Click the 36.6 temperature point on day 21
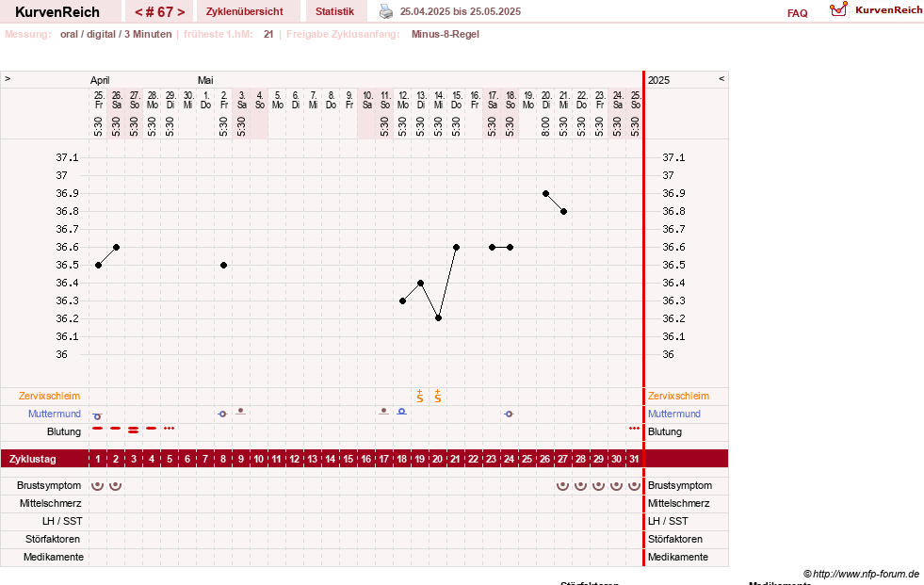The width and height of the screenshot is (924, 585). [456, 248]
